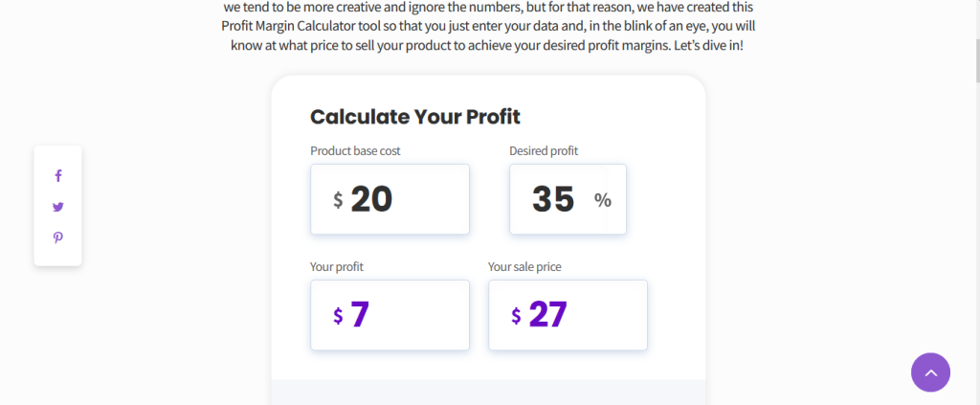This screenshot has height=405, width=980.
Task: Click the purple dollar sign beside 7
Action: [x=338, y=316]
